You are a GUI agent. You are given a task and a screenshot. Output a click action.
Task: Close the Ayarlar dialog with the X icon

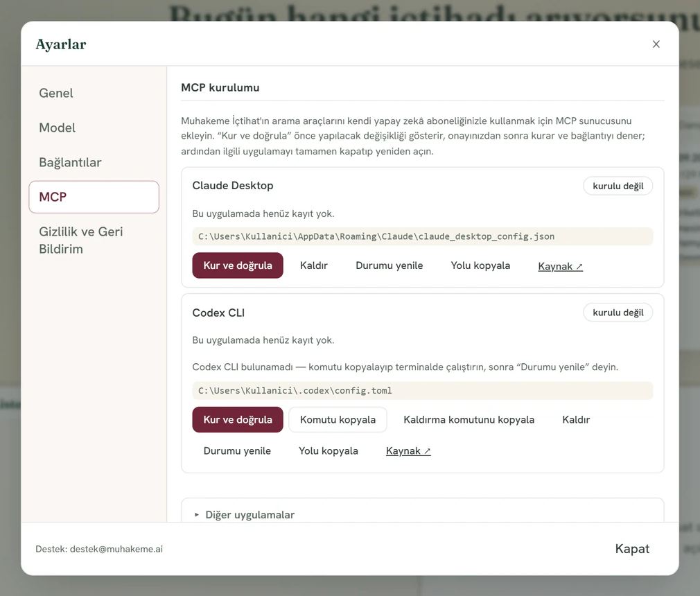tap(656, 44)
